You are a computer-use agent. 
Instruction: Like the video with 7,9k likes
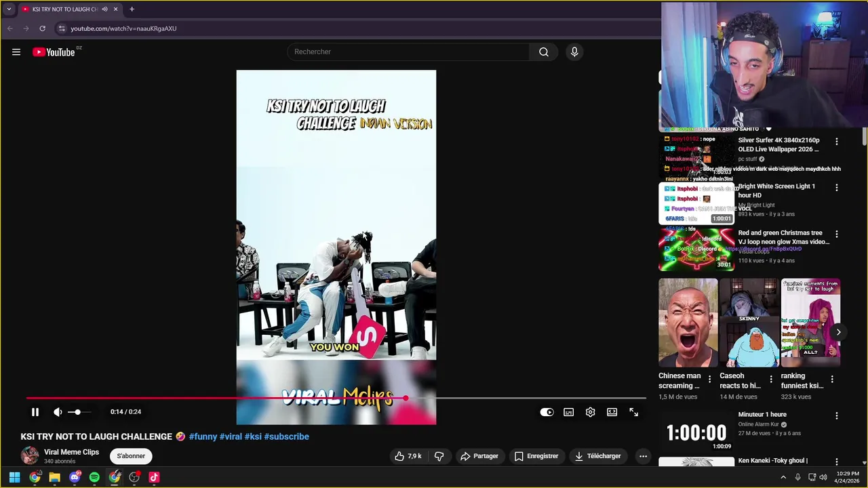tap(408, 456)
